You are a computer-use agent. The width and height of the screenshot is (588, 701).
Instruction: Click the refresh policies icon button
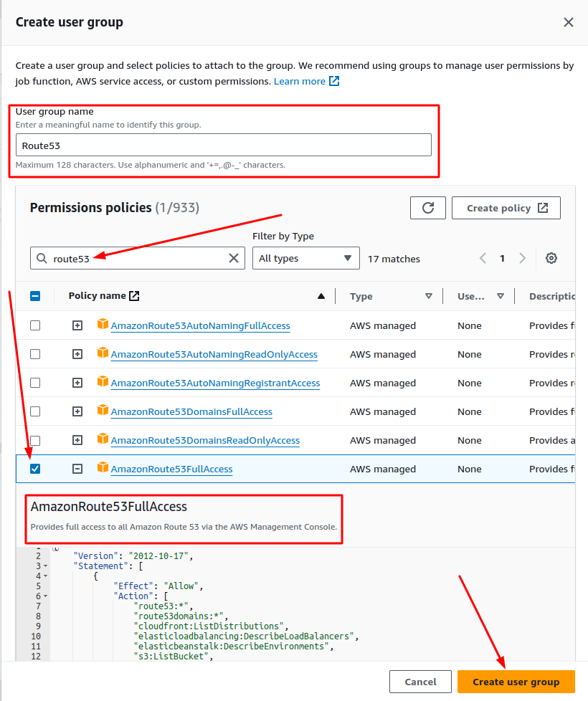(x=428, y=208)
